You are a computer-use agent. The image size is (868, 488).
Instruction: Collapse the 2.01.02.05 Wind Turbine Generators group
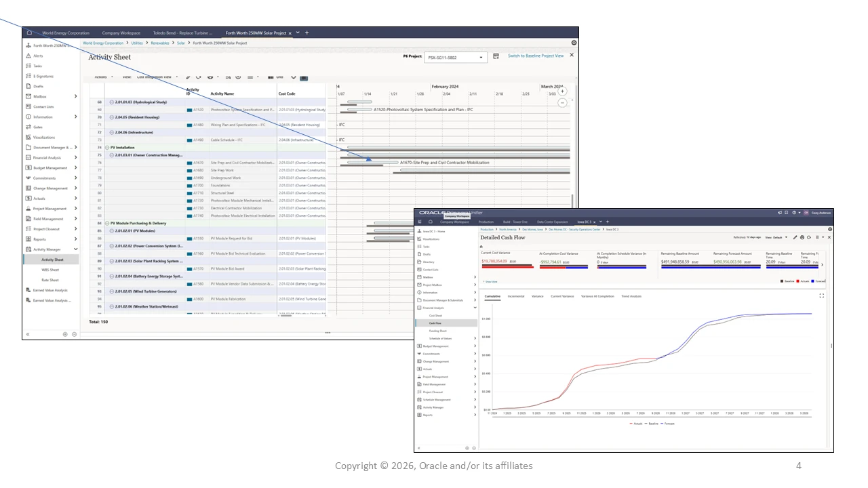click(111, 291)
